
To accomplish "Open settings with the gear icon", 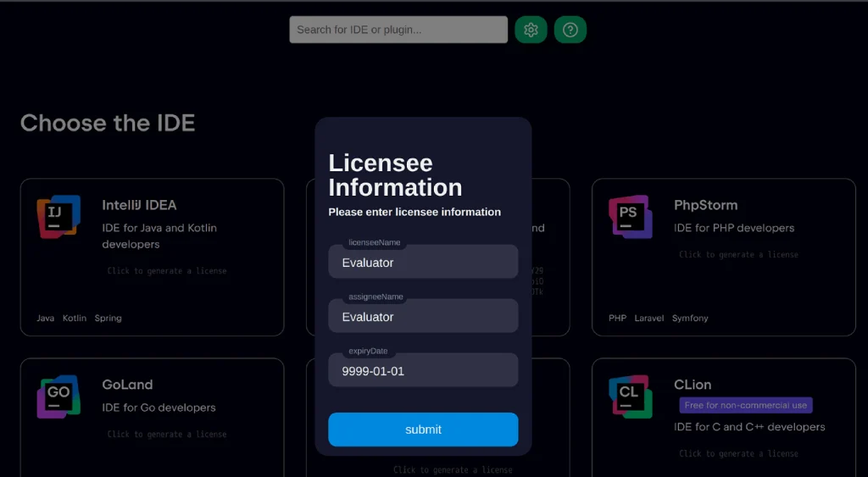I will tap(531, 30).
